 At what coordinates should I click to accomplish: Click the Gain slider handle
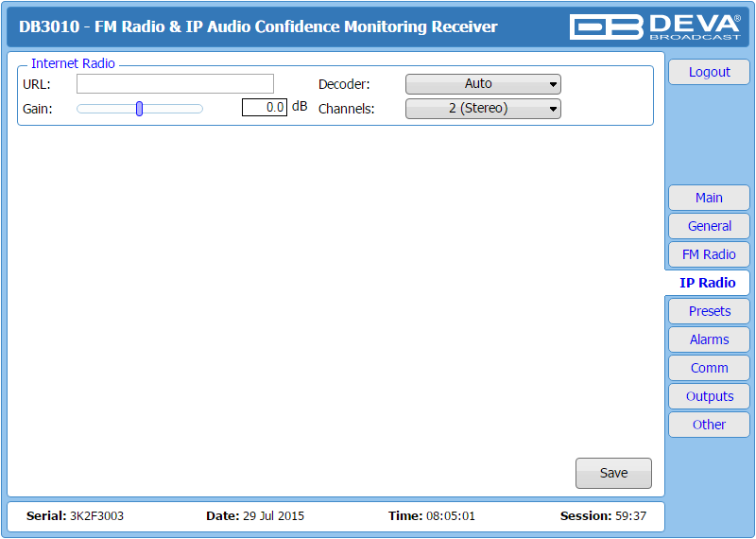coord(139,109)
